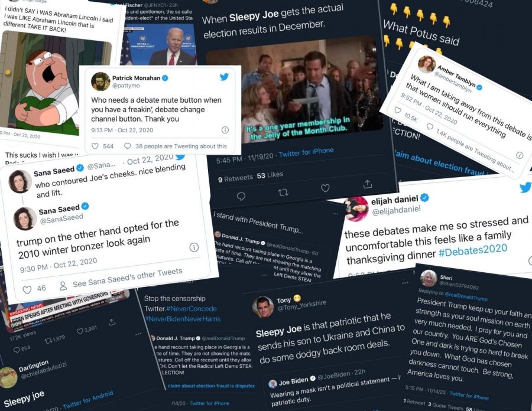The image size is (532, 411).
Task: Click heart icon on Amber Tamblyn's tweet
Action: [x=398, y=110]
